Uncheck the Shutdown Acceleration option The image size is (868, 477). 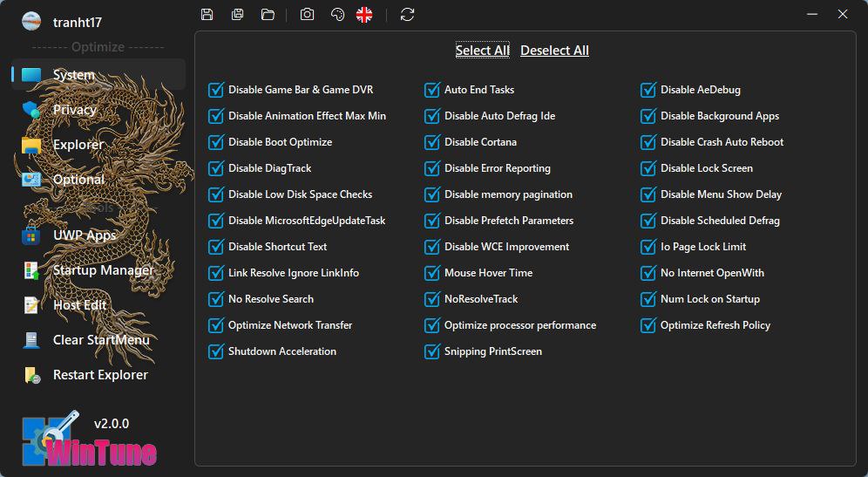click(x=216, y=351)
